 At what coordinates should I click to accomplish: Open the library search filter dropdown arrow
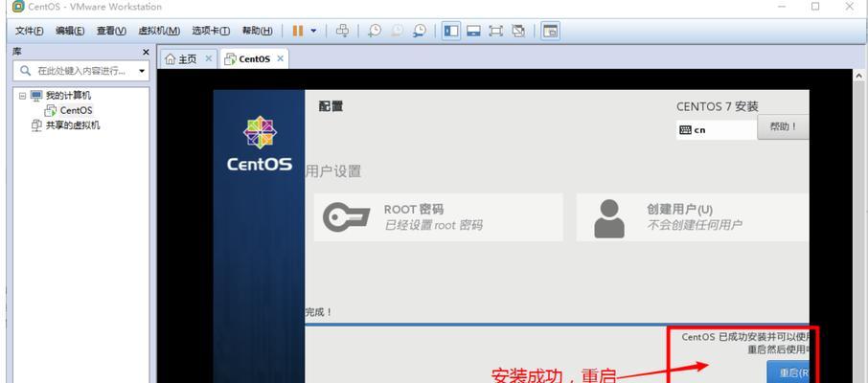click(x=142, y=71)
